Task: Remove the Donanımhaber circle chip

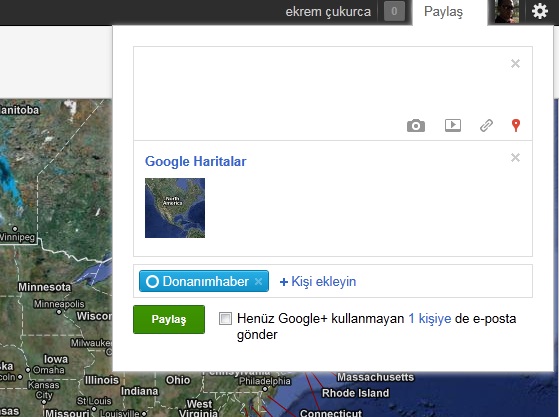Action: point(258,282)
